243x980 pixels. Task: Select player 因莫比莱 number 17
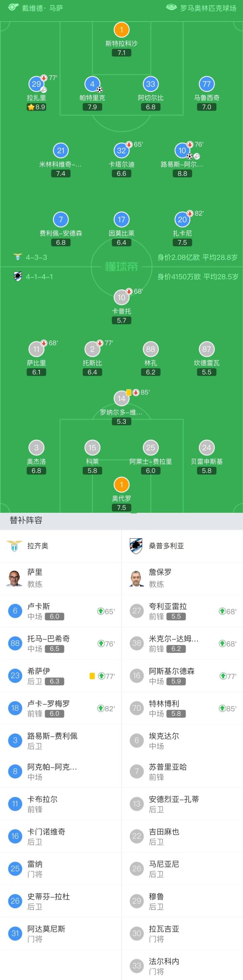[x=122, y=219]
